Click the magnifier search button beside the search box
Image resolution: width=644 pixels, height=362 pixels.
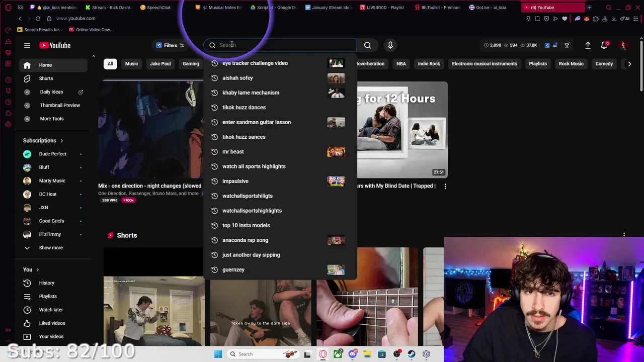point(368,45)
